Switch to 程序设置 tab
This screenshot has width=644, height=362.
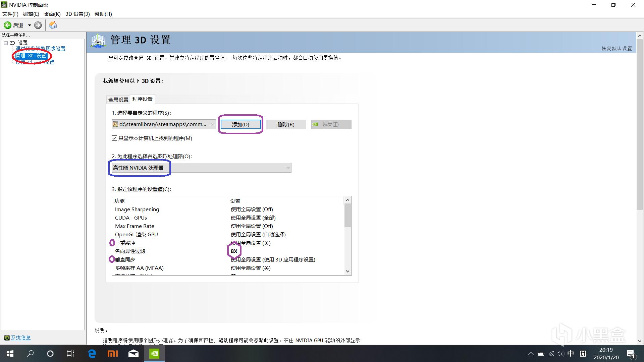tap(143, 99)
